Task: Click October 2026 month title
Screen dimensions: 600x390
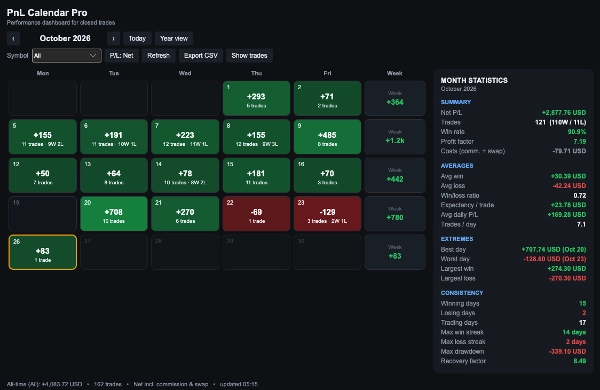Action: (65, 38)
